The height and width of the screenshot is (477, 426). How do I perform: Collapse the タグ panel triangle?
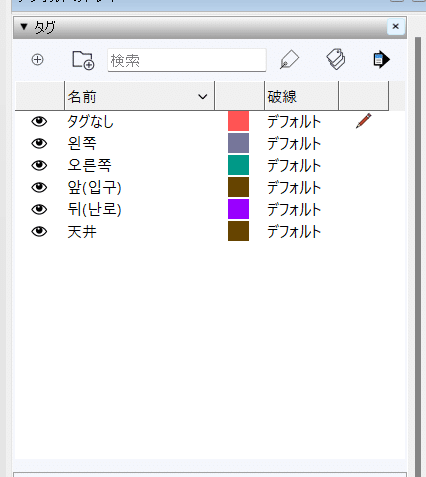pos(24,27)
